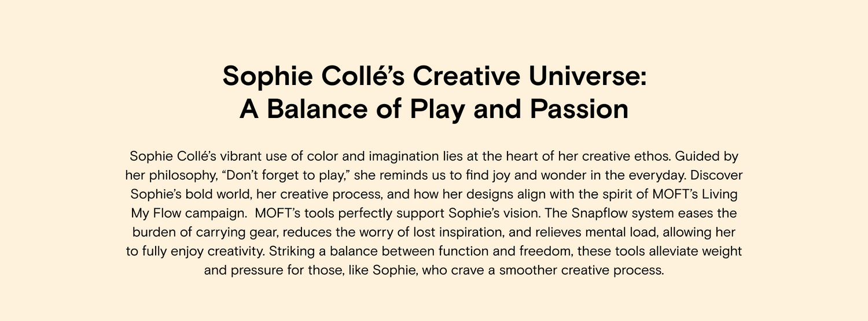Click the word "Snapflow" in the paragraph
Screen dimensions: 868x321
click(x=599, y=213)
